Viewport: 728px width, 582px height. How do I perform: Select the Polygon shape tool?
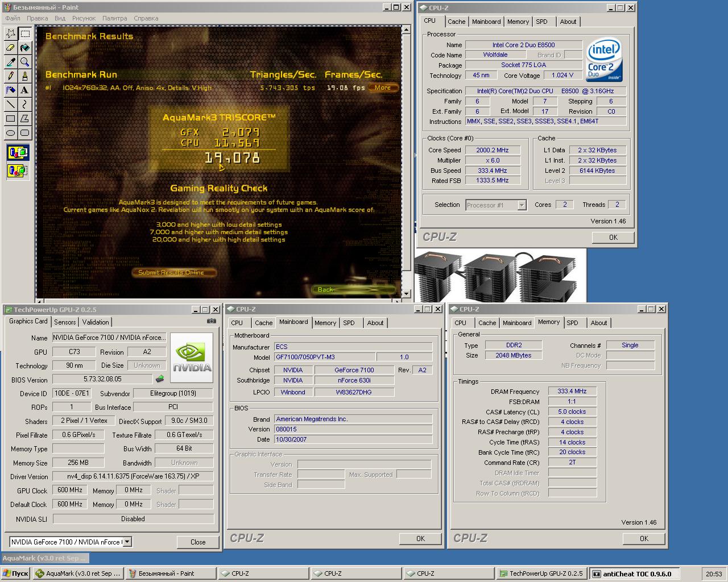pos(24,119)
